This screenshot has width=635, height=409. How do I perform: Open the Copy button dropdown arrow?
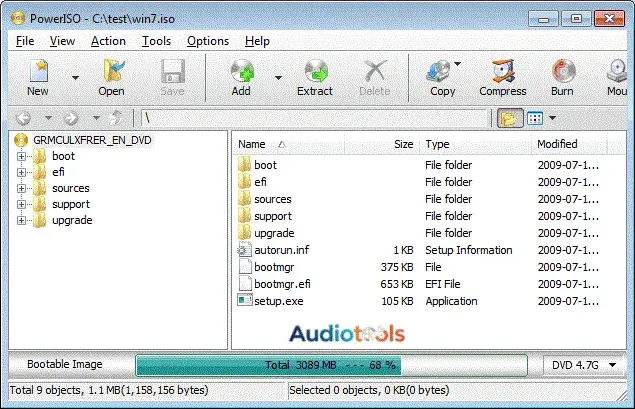[x=458, y=64]
